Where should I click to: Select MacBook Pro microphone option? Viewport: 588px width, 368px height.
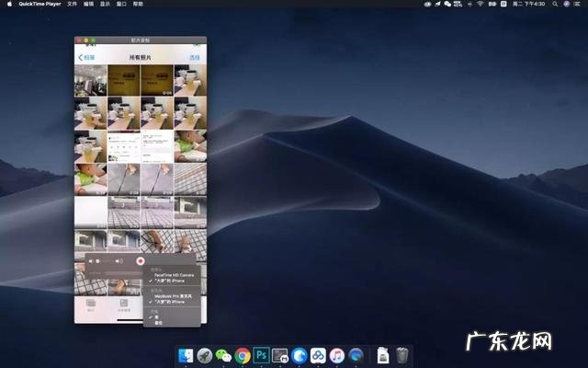tap(173, 295)
